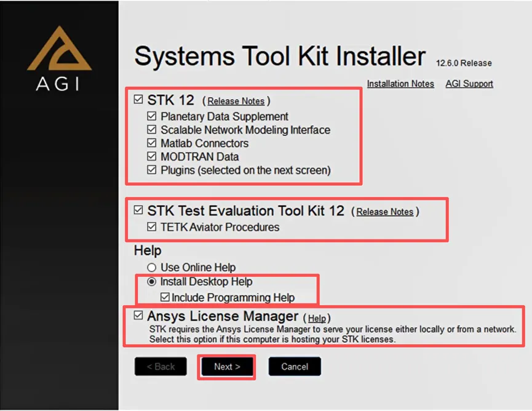Toggle the STK 12 checkbox
The image size is (532, 411).
pos(138,100)
